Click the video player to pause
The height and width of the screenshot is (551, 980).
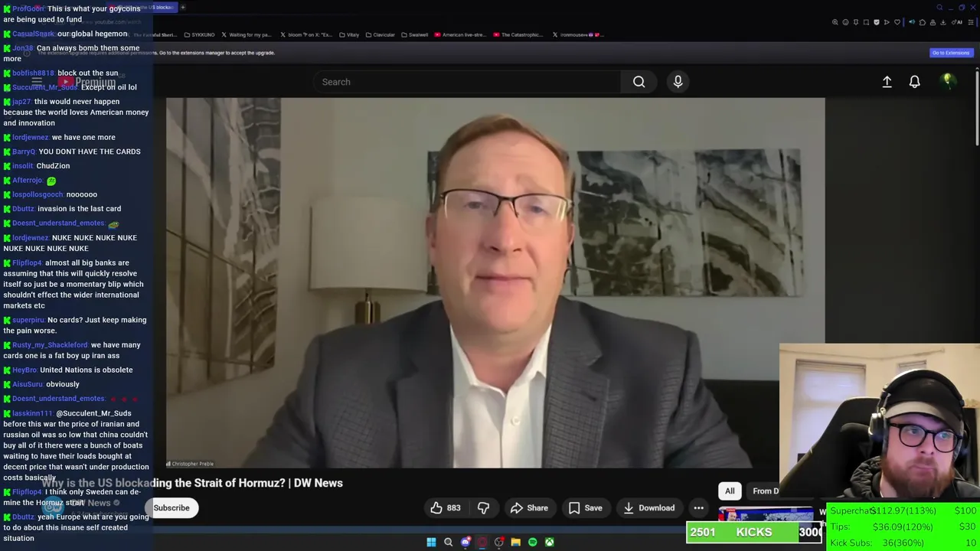coord(495,282)
